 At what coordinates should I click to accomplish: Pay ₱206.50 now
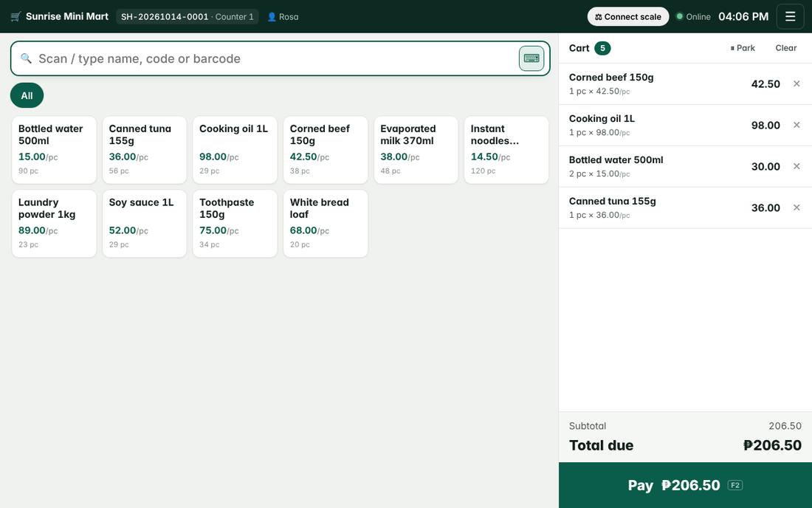click(x=685, y=485)
